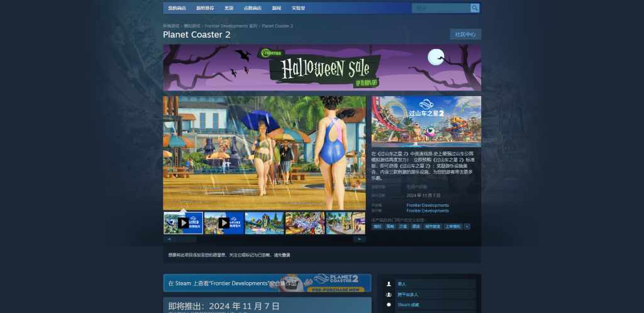Viewport: 644px width, 313px height.
Task: Click the main beach screenshot of swimmers
Action: click(x=264, y=153)
